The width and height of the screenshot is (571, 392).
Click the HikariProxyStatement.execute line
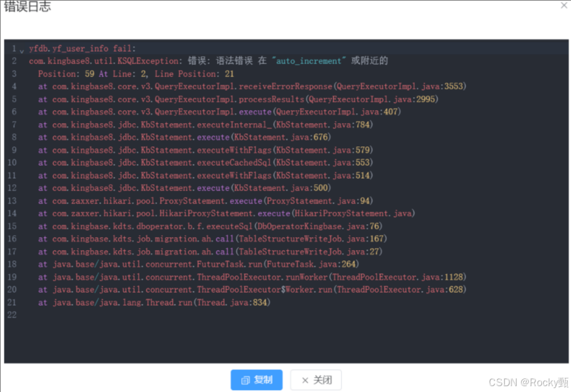226,213
